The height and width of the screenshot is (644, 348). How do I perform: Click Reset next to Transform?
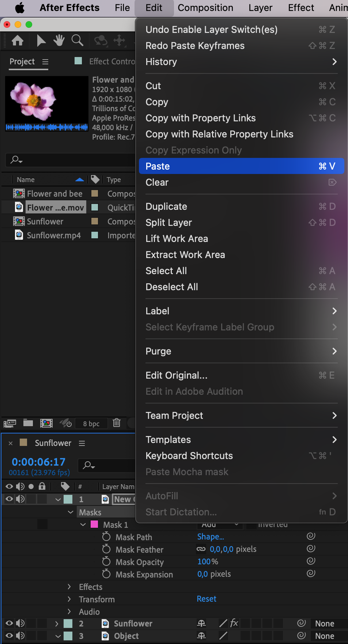pyautogui.click(x=207, y=599)
